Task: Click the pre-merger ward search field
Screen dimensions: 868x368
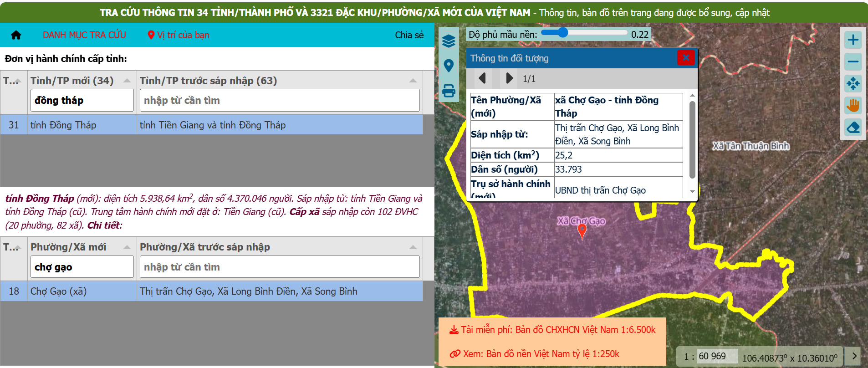Action: 280,267
